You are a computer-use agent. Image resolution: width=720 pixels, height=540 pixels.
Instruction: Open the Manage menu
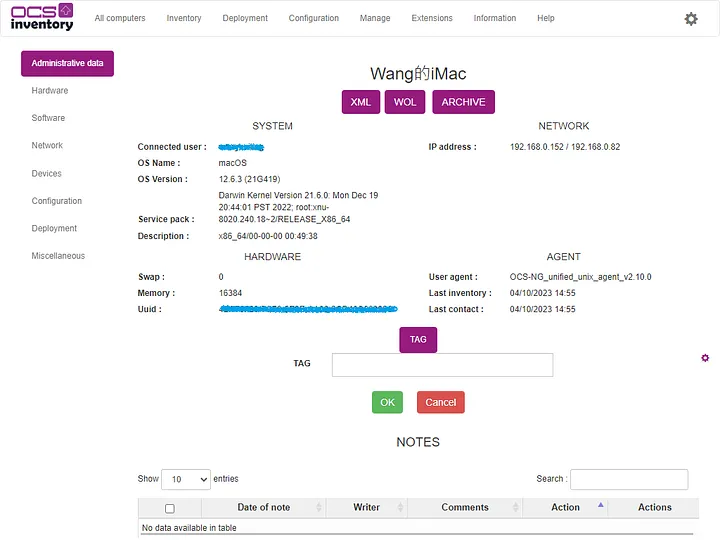coord(375,18)
